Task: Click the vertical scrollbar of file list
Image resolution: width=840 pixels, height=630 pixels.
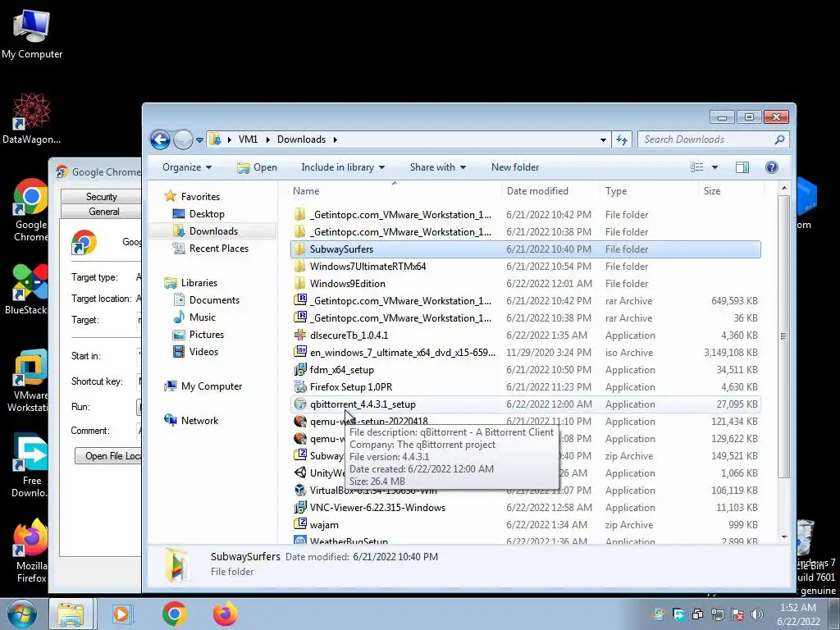Action: [783, 336]
